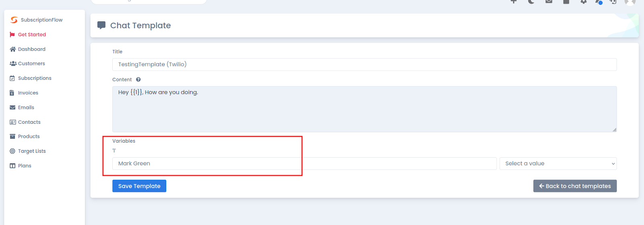Click the SubscriptionFlow logo icon

[x=14, y=20]
